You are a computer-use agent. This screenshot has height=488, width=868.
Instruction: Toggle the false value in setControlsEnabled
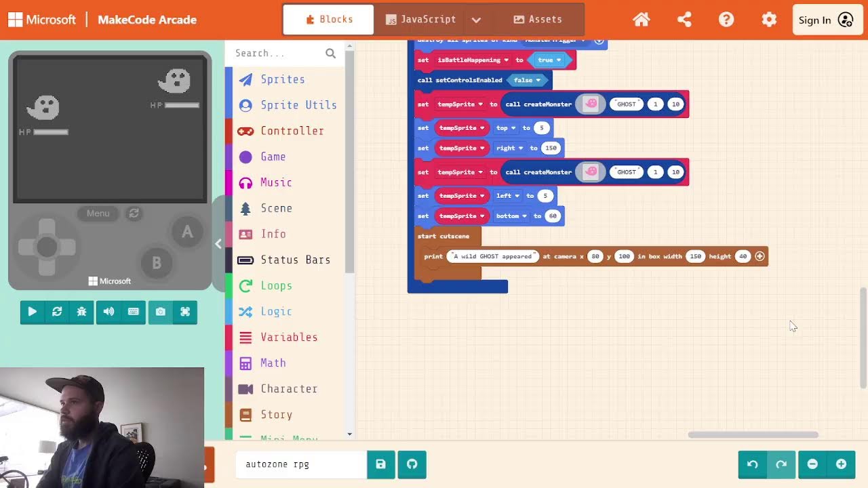(527, 80)
